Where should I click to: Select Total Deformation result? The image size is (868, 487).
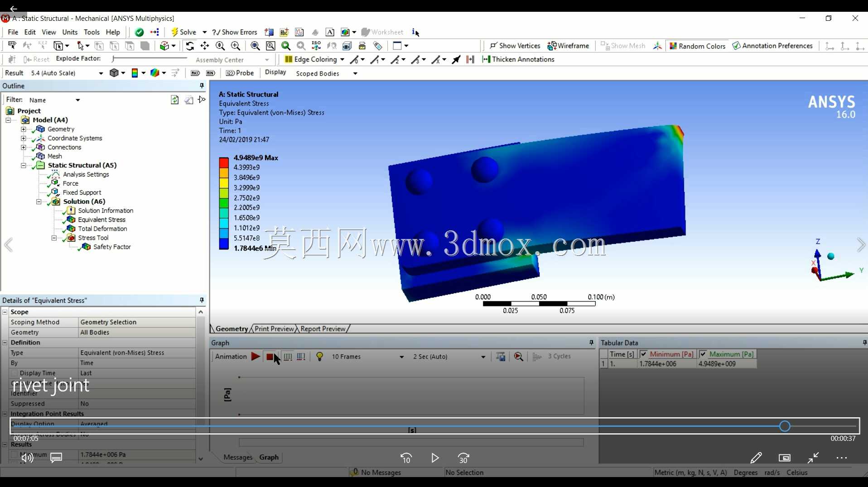pyautogui.click(x=102, y=229)
